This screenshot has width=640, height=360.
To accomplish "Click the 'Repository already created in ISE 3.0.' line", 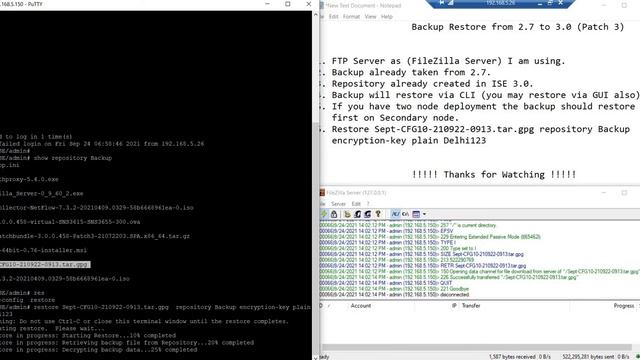I will coord(432,84).
